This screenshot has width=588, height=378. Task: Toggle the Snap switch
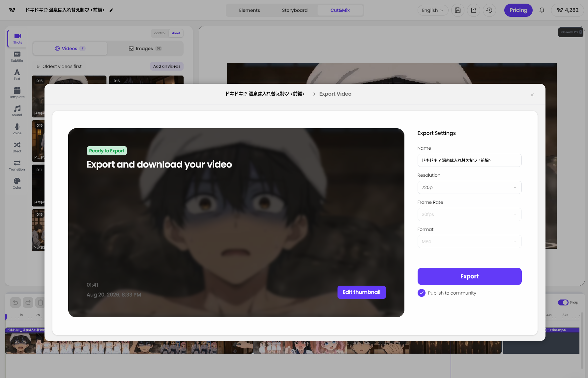tap(563, 302)
